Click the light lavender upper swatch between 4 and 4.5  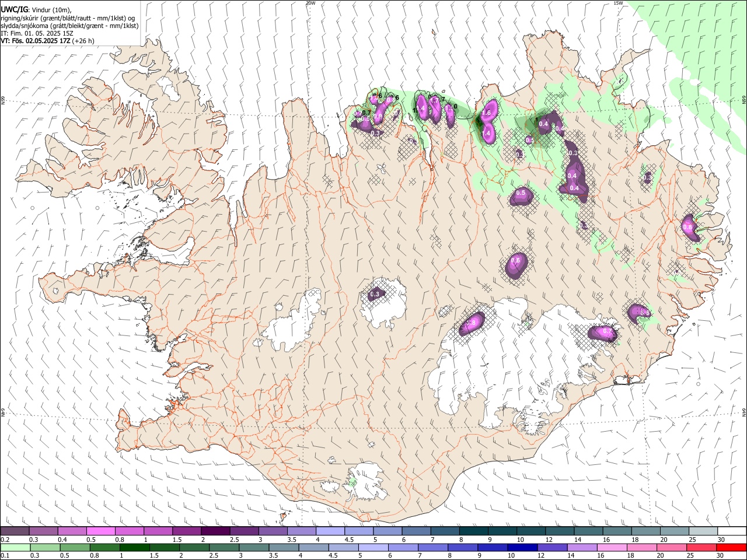click(x=330, y=531)
